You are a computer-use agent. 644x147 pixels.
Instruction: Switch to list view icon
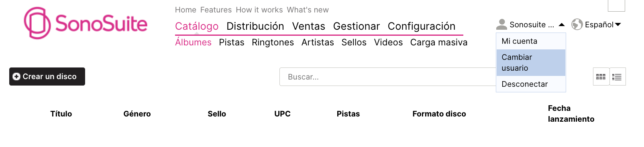(618, 77)
